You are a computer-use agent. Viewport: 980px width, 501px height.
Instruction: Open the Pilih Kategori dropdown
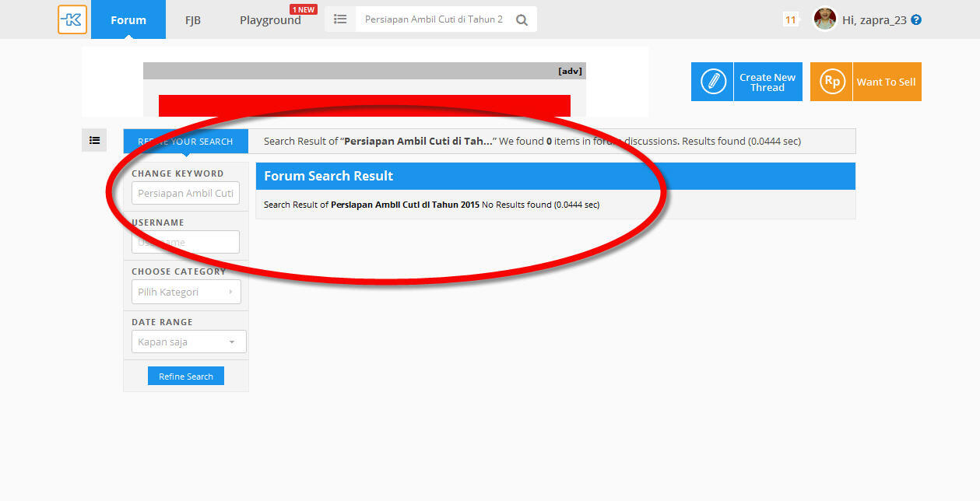(x=186, y=292)
